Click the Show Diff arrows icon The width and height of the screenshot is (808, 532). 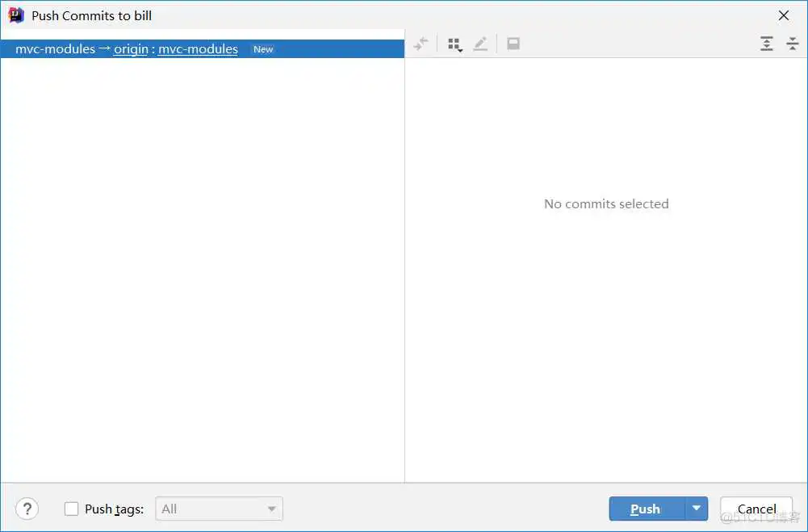tap(421, 44)
